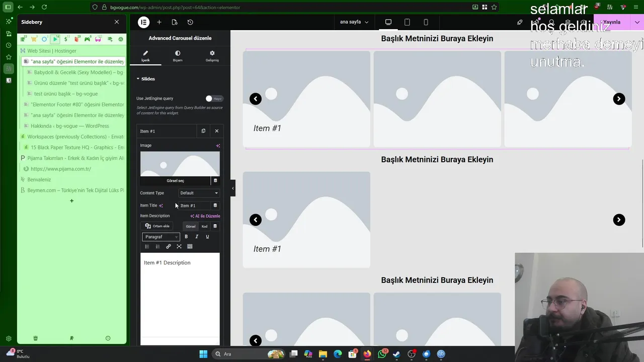Viewport: 644px width, 362px height.
Task: Click the Image AI sparkle icon
Action: [x=218, y=146]
